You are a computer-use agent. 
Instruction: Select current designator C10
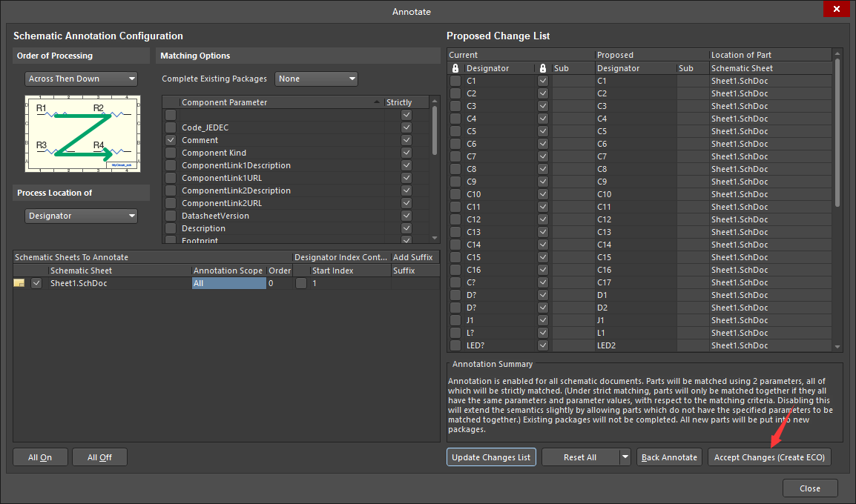click(x=473, y=194)
